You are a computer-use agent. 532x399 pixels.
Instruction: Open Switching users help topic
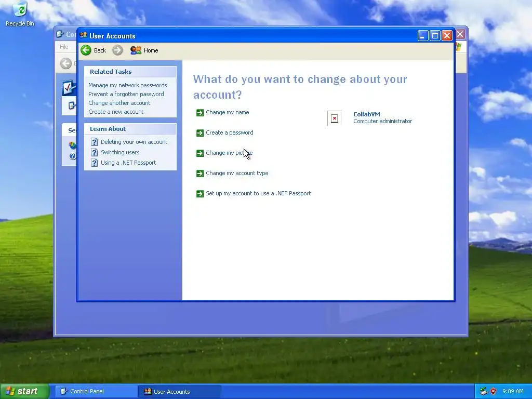click(120, 152)
